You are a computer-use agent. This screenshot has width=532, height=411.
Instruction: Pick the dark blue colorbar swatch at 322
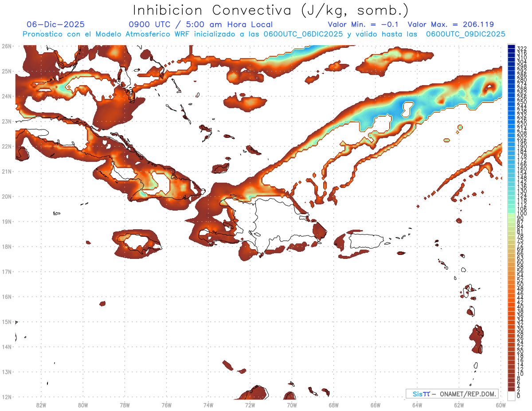[x=511, y=47]
